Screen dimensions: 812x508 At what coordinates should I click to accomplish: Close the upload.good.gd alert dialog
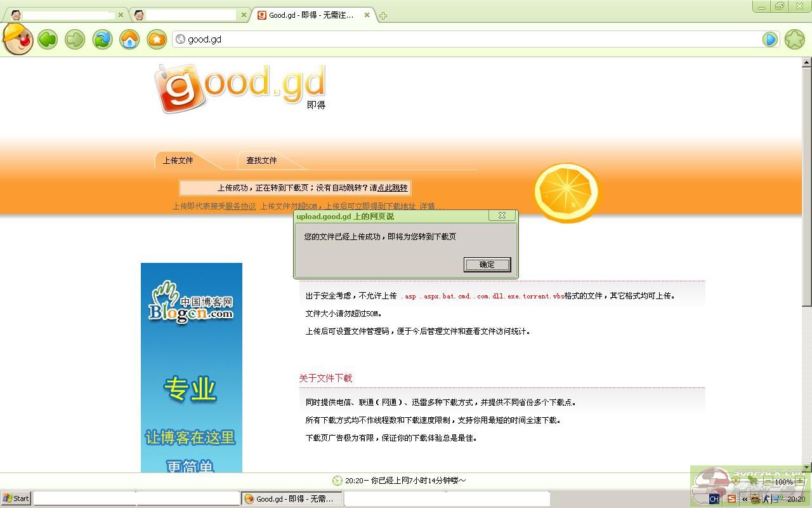coord(501,216)
